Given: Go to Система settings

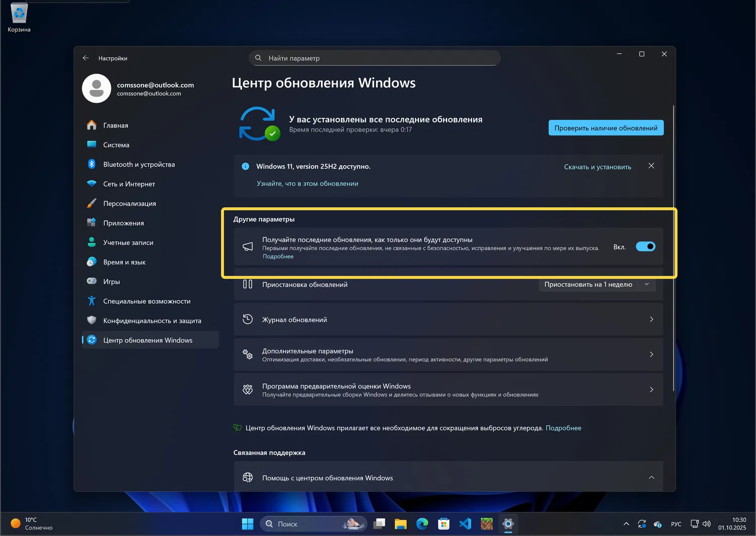Looking at the screenshot, I should [150, 145].
